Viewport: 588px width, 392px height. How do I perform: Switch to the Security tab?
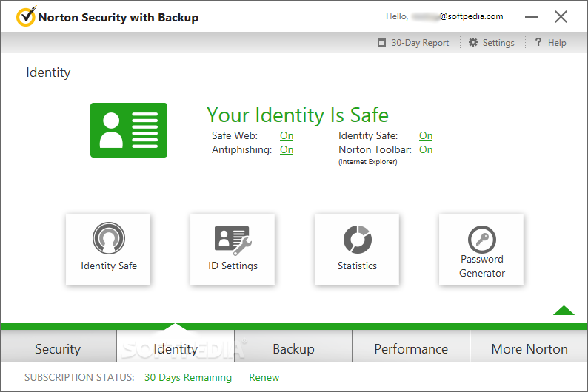coord(58,346)
